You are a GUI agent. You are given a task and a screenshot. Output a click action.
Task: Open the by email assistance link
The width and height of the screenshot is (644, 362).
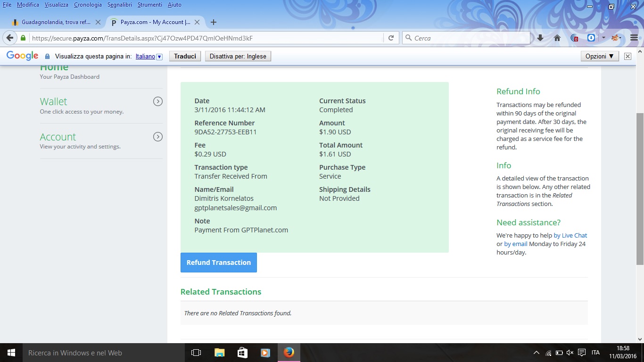pyautogui.click(x=516, y=244)
